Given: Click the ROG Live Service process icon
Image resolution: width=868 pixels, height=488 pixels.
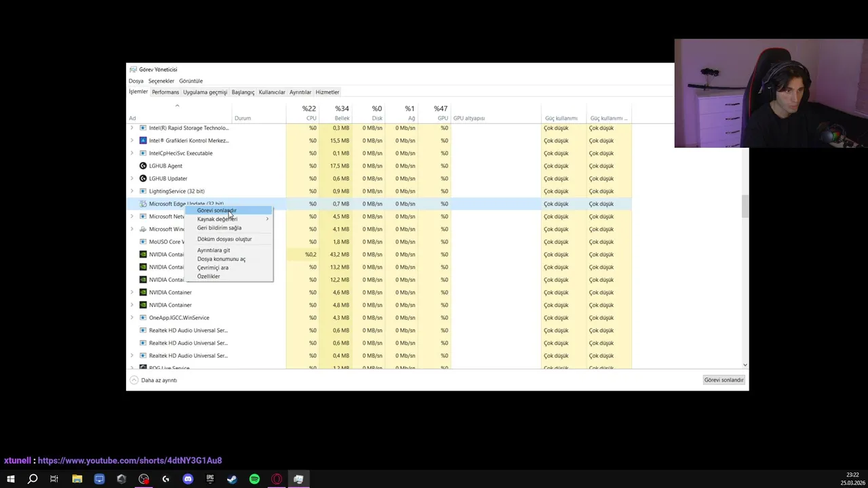Looking at the screenshot, I should pyautogui.click(x=142, y=367).
